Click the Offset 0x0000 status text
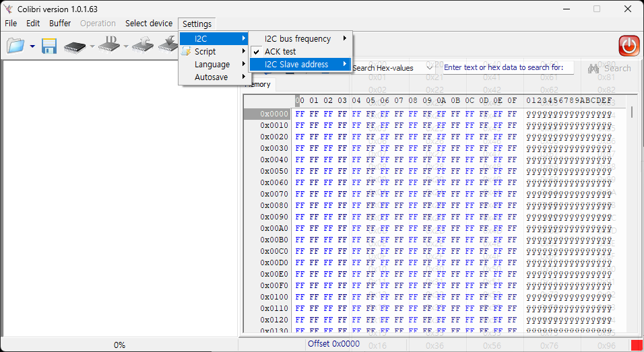The width and height of the screenshot is (644, 352). pyautogui.click(x=333, y=344)
